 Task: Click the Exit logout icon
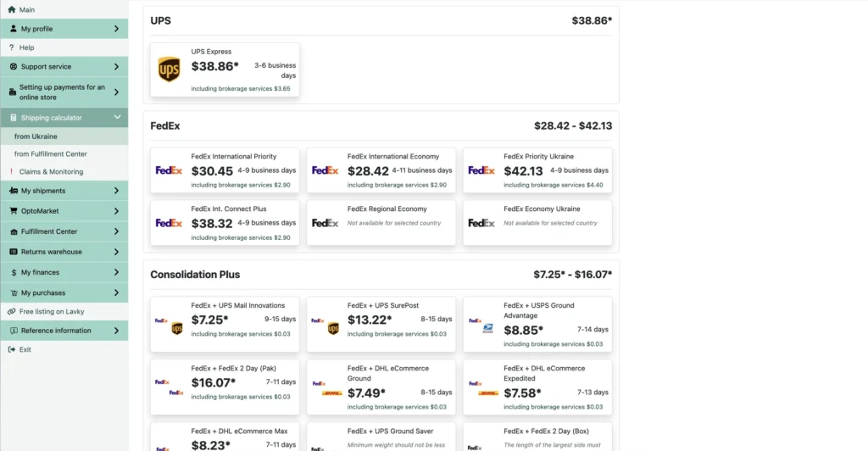[12, 349]
